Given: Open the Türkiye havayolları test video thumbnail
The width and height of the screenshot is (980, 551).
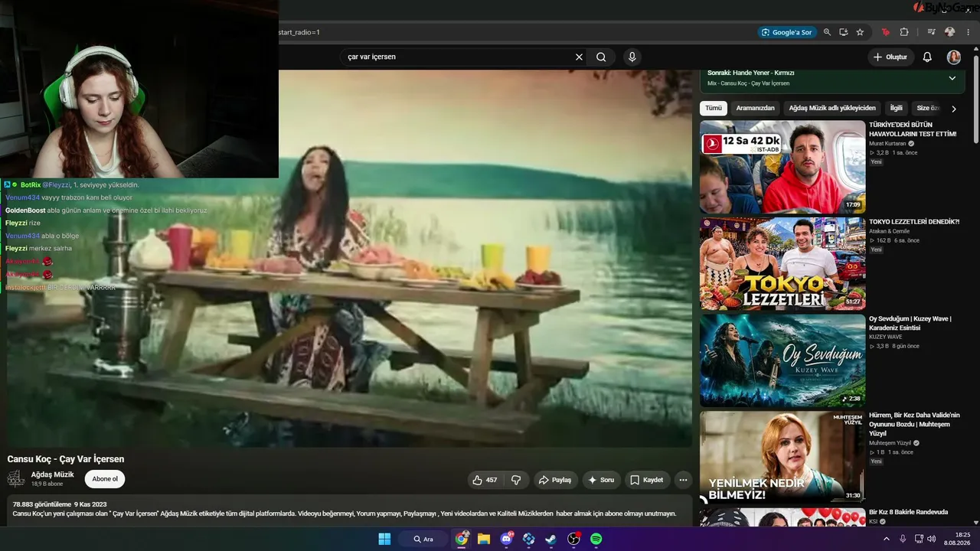Looking at the screenshot, I should pos(782,167).
